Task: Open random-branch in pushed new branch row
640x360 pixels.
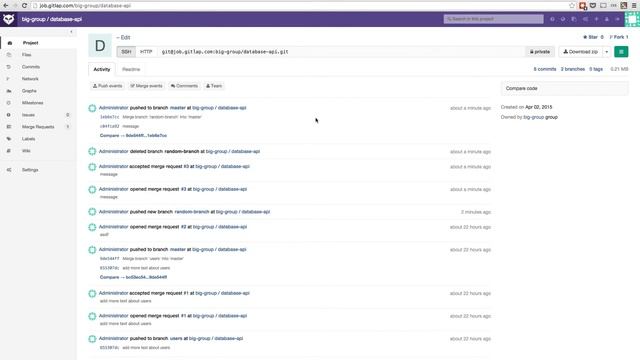Action: (191, 212)
